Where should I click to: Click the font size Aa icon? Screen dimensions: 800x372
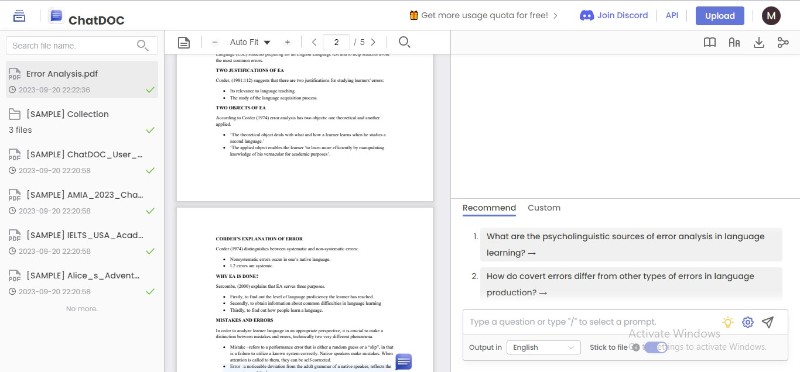[734, 42]
